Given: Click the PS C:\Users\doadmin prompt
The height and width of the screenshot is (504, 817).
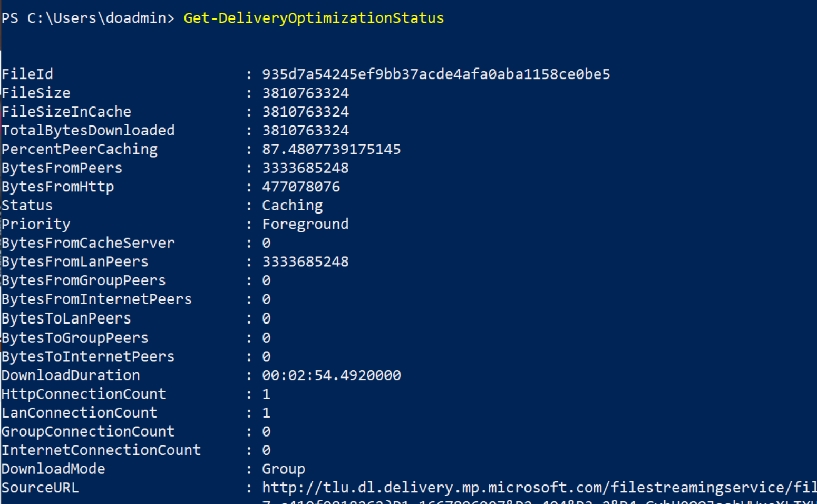Looking at the screenshot, I should click(x=87, y=18).
